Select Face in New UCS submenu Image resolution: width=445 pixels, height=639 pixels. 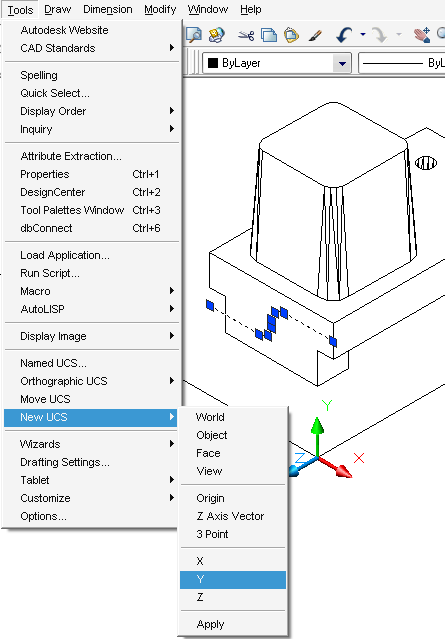(x=233, y=453)
